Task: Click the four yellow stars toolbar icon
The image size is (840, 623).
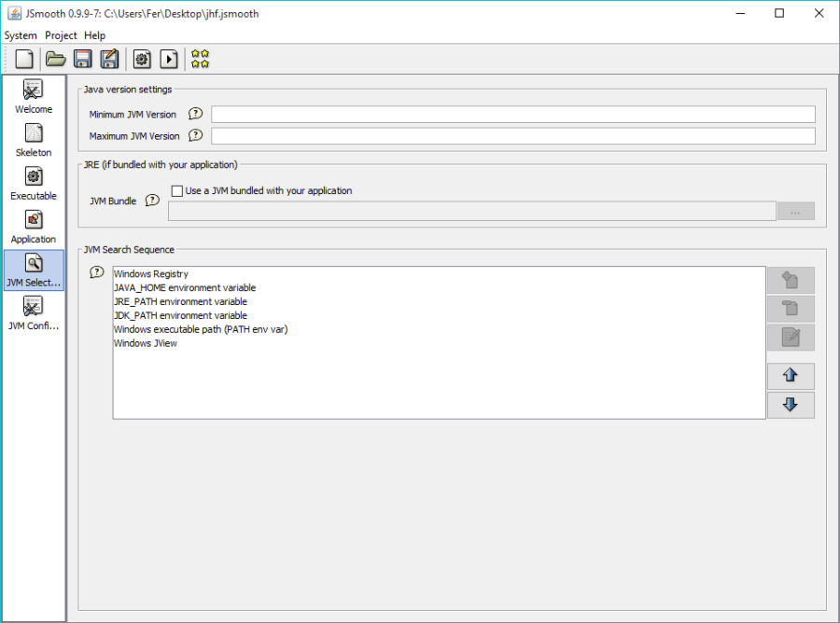Action: tap(200, 60)
